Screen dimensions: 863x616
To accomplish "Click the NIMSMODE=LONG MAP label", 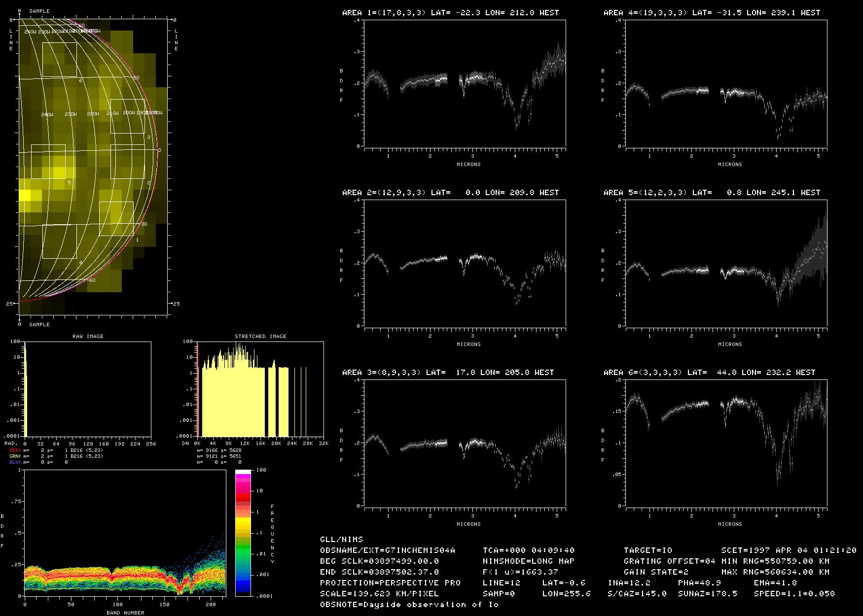I will (x=528, y=561).
